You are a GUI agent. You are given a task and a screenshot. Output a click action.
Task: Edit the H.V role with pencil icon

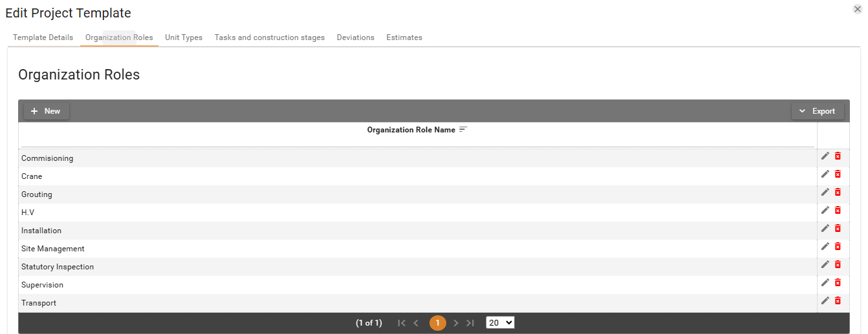pos(825,210)
